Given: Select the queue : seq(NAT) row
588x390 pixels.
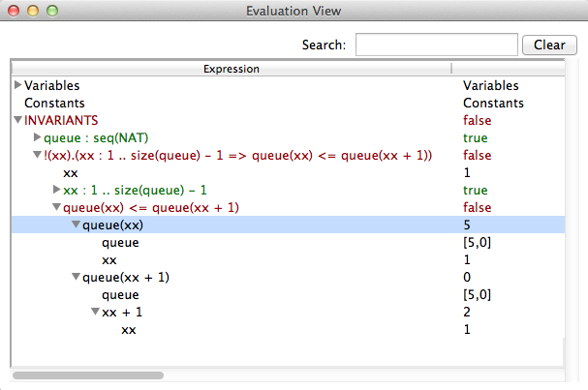Looking at the screenshot, I should (94, 137).
